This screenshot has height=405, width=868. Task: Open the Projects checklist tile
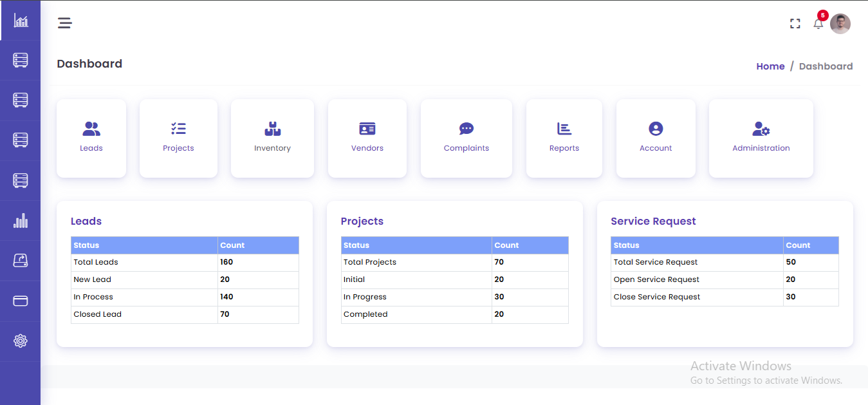click(178, 137)
